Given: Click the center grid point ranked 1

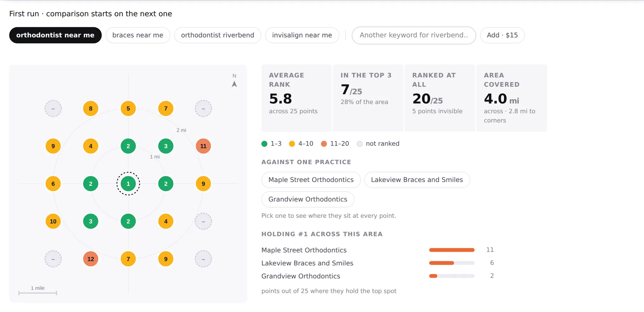Looking at the screenshot, I should click(128, 184).
